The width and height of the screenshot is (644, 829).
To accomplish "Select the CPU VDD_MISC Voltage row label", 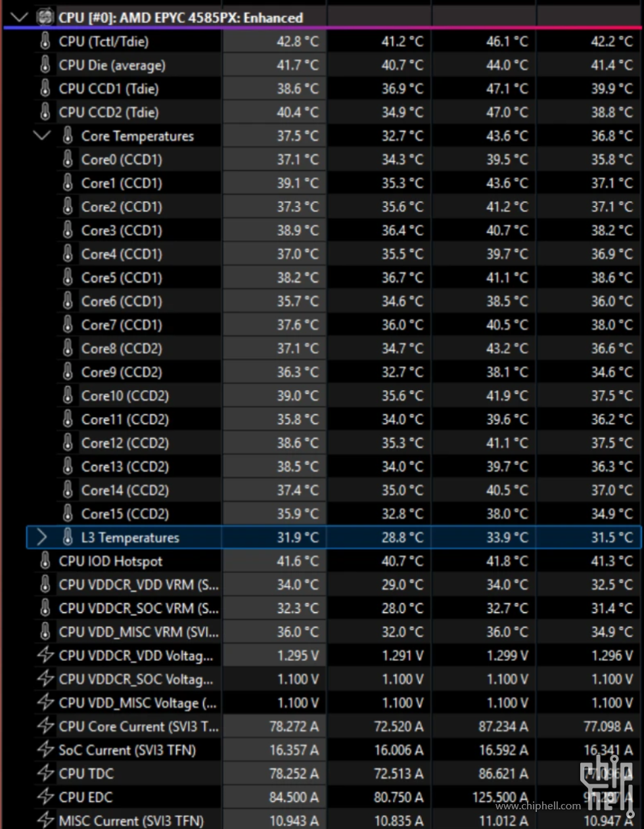I will coord(137,704).
